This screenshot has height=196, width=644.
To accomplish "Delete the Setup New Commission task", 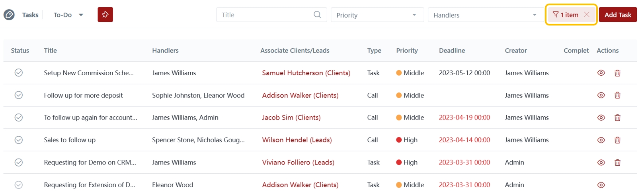I will pos(617,73).
